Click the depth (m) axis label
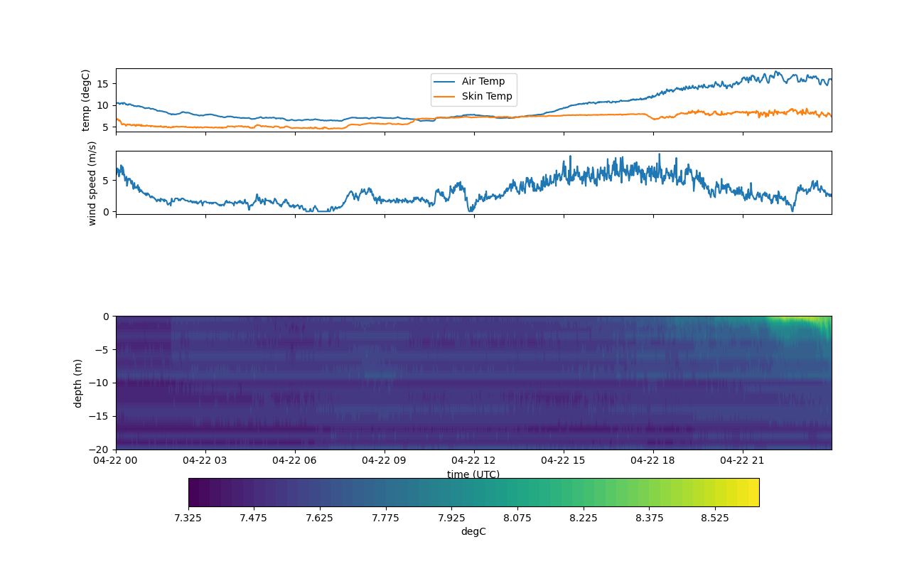Viewport: 924px width, 569px height. pos(78,383)
